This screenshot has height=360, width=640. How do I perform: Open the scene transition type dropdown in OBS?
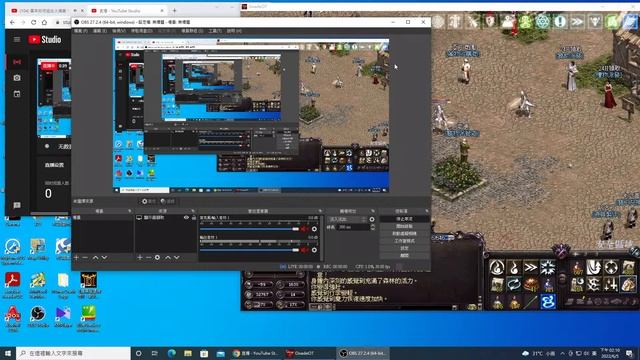point(347,220)
